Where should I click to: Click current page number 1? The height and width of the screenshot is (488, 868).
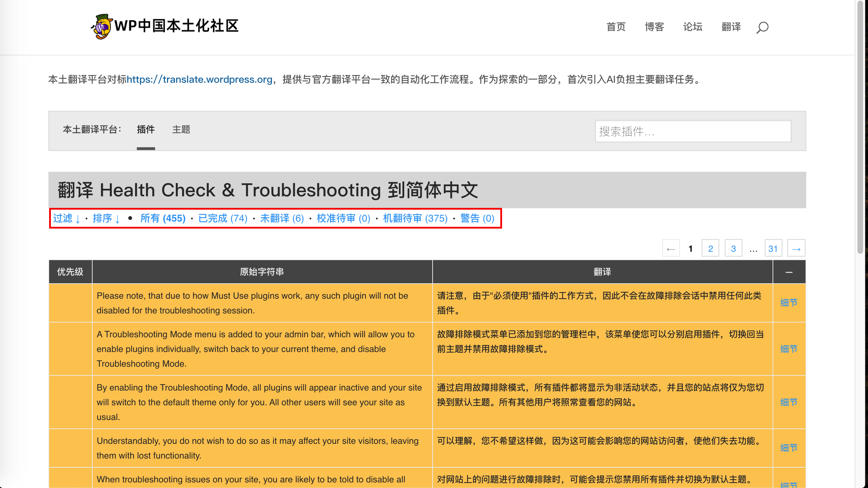tap(690, 249)
